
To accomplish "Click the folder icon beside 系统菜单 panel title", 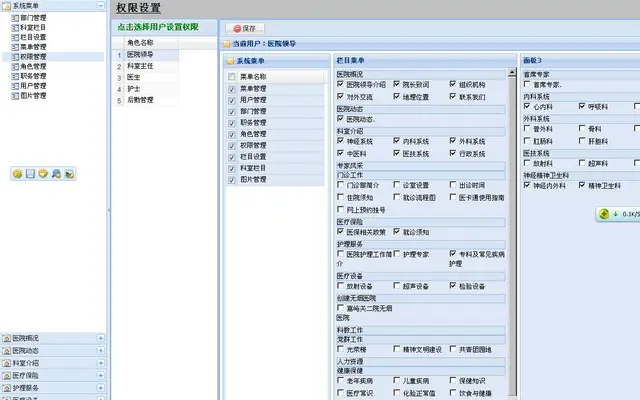I will click(x=230, y=61).
